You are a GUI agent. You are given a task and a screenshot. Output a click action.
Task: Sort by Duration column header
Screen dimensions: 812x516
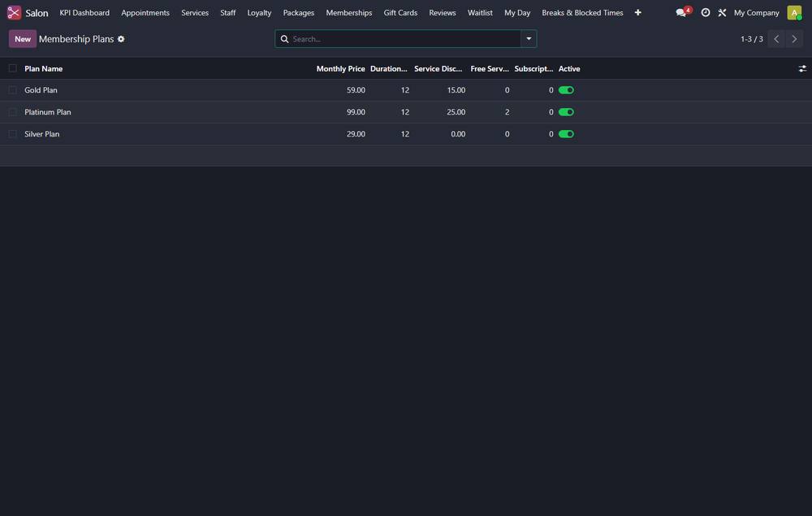pos(388,68)
